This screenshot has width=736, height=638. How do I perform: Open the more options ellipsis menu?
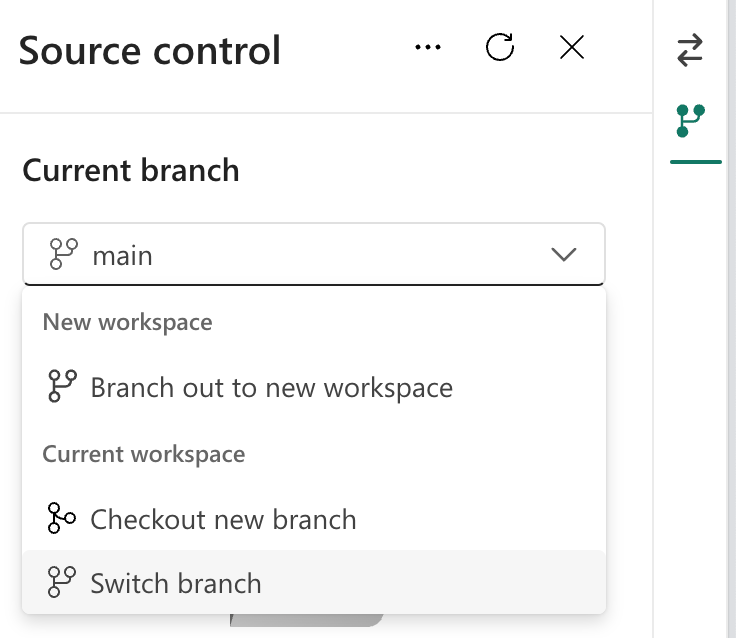pyautogui.click(x=428, y=48)
